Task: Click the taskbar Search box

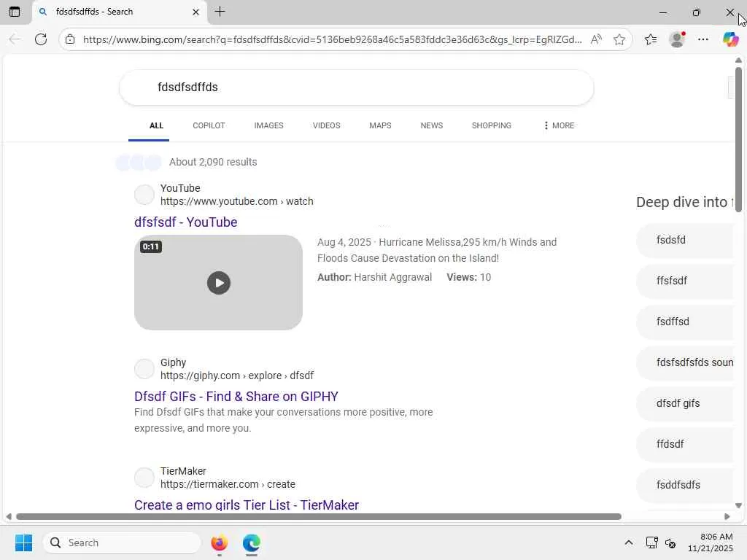Action: pyautogui.click(x=122, y=542)
